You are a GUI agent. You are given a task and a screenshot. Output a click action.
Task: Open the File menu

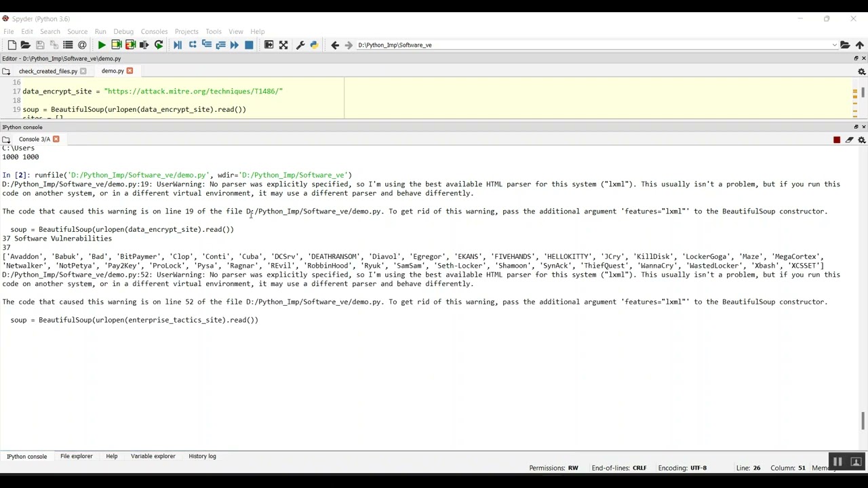[x=9, y=31]
